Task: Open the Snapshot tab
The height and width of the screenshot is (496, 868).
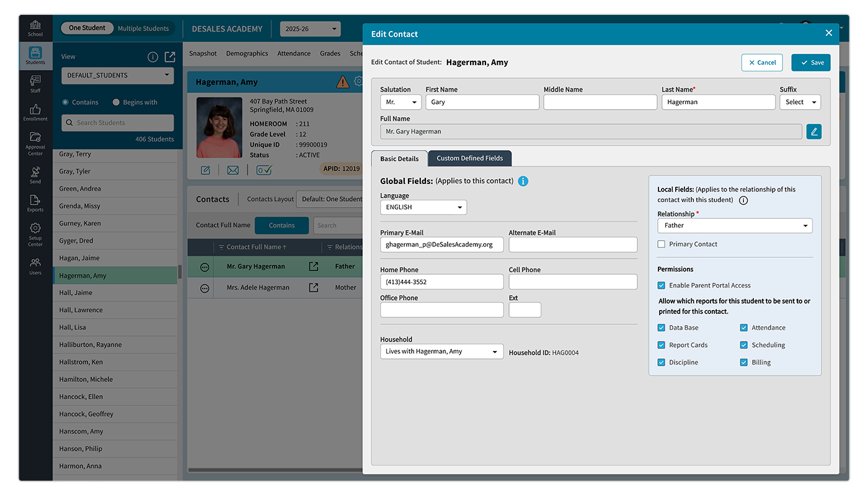Action: [203, 53]
